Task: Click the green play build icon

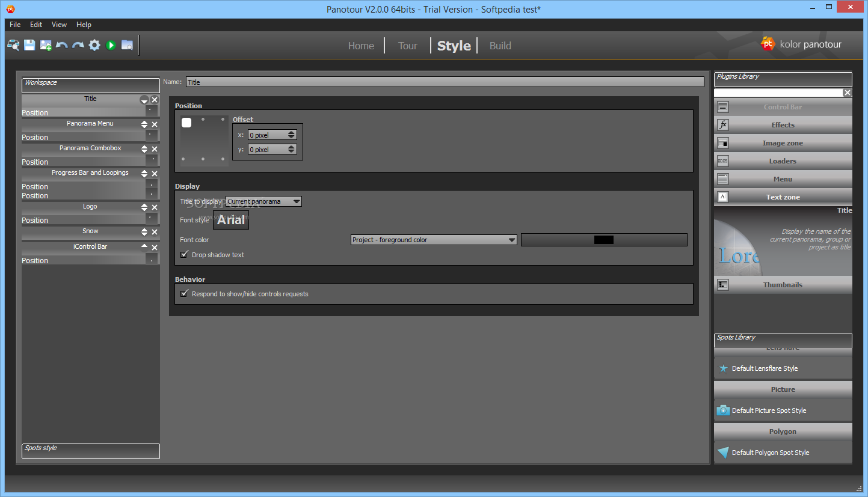Action: 111,45
